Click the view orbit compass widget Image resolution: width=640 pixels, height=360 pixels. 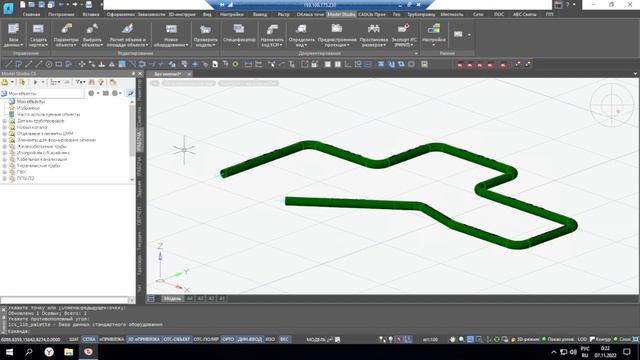tap(611, 105)
